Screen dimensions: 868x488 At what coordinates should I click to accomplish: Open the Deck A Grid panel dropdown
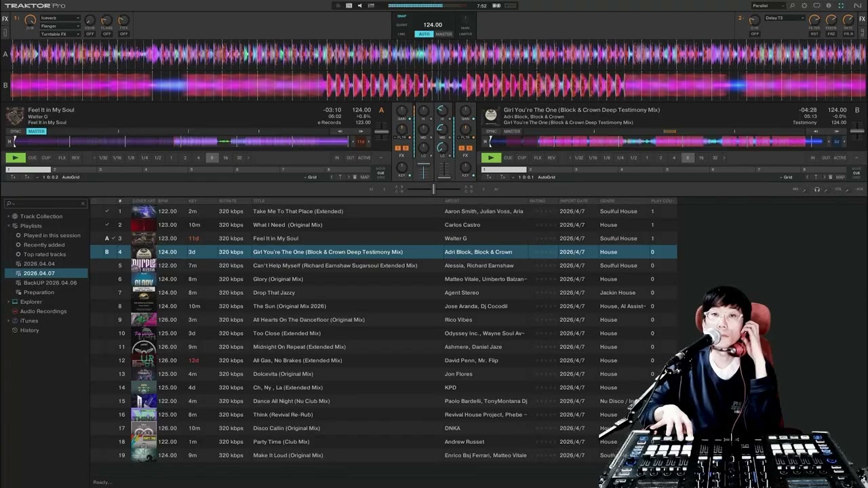tap(311, 177)
